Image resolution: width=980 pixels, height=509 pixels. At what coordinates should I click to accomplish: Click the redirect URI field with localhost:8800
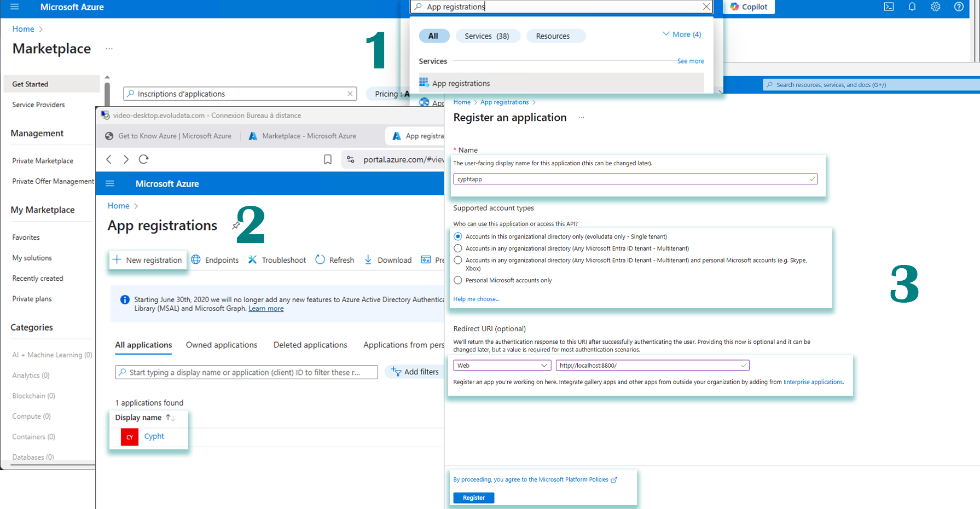tap(652, 365)
